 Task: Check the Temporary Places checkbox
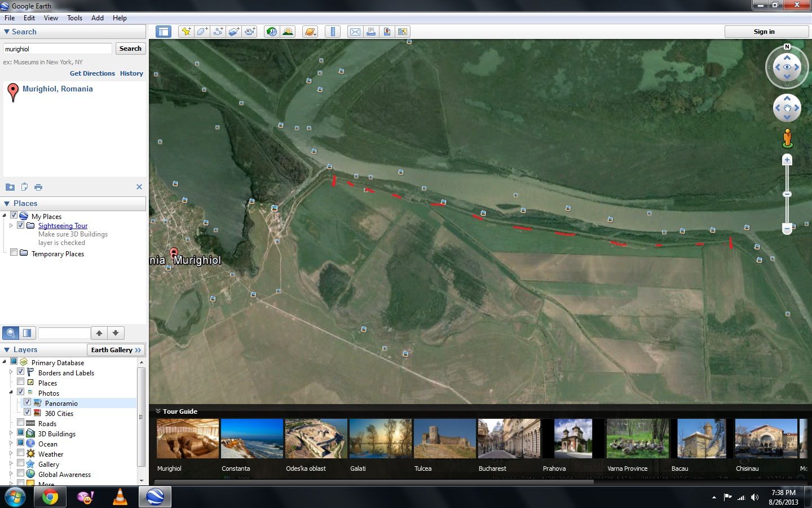[x=14, y=253]
